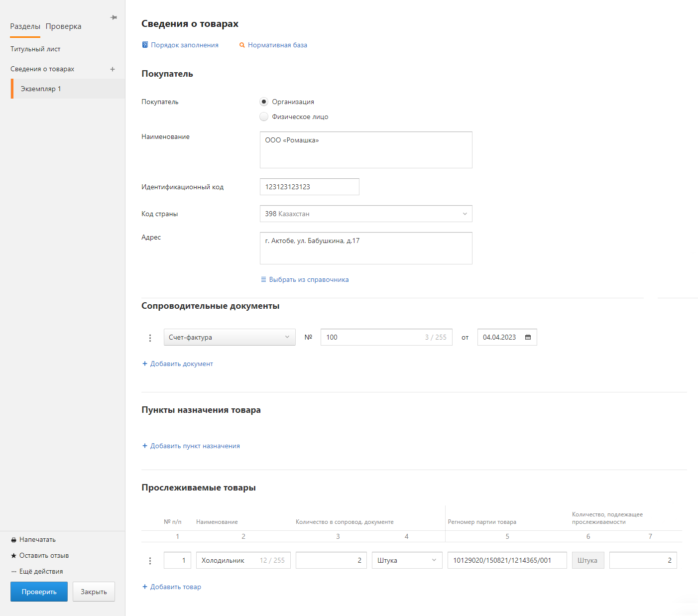Open Сведения о товарах section in sidebar

pos(42,69)
